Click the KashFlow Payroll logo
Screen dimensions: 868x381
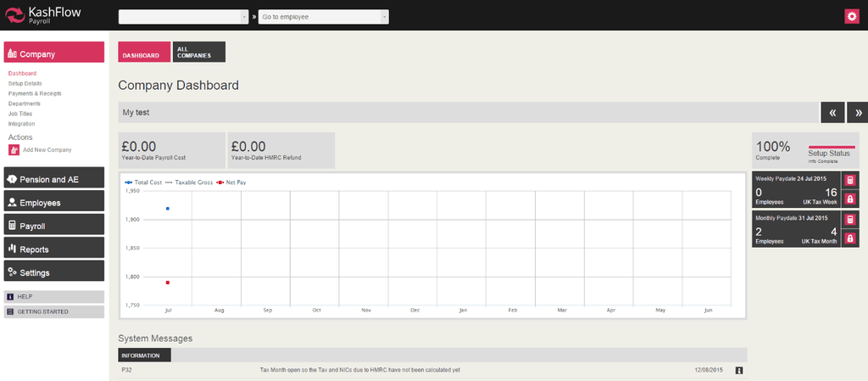click(42, 16)
